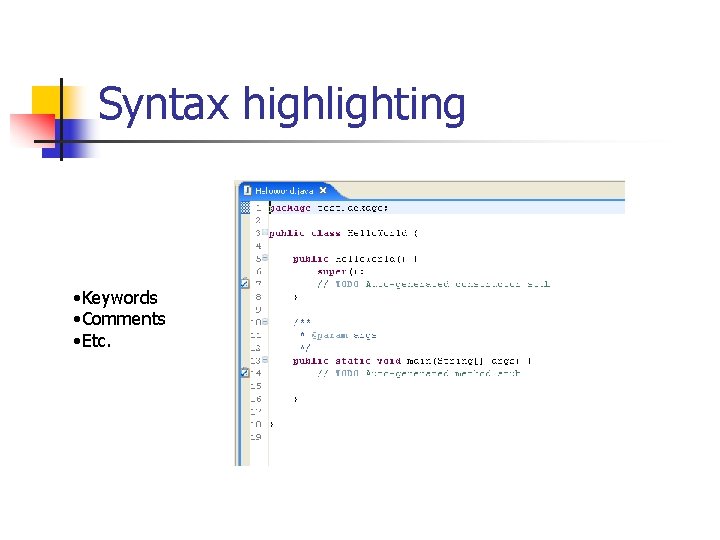Image resolution: width=720 pixels, height=540 pixels.
Task: Collapse the main method fold on line 13
Action: [265, 360]
